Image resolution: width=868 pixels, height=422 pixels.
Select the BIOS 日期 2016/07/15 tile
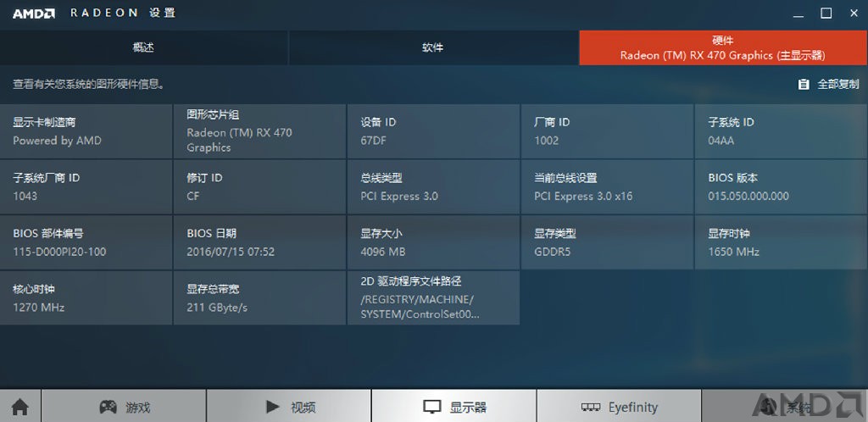point(259,242)
